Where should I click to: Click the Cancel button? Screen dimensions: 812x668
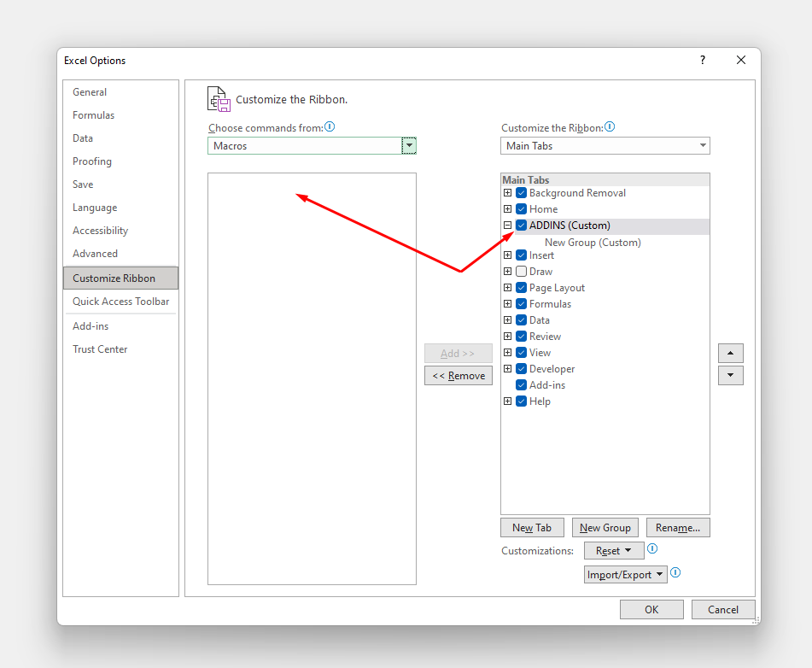pyautogui.click(x=723, y=609)
